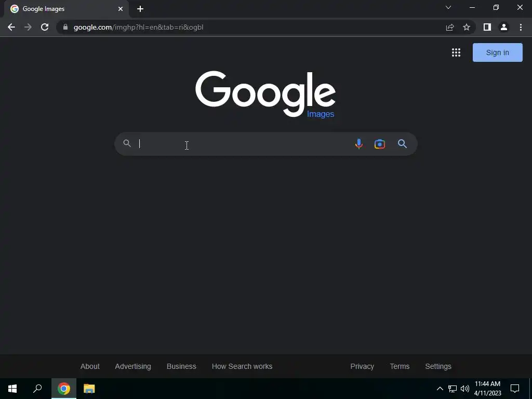View site information lock icon
Image resolution: width=532 pixels, height=399 pixels.
65,27
